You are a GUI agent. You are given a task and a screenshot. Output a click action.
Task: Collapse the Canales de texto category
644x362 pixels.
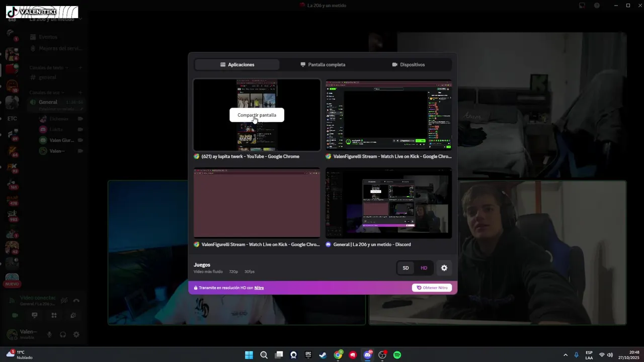click(49, 67)
